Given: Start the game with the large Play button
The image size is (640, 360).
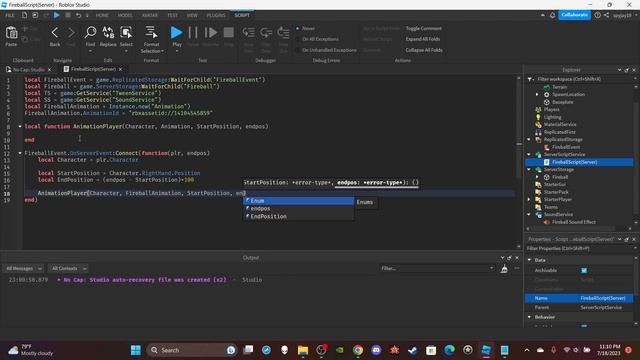Looking at the screenshot, I should pyautogui.click(x=176, y=33).
